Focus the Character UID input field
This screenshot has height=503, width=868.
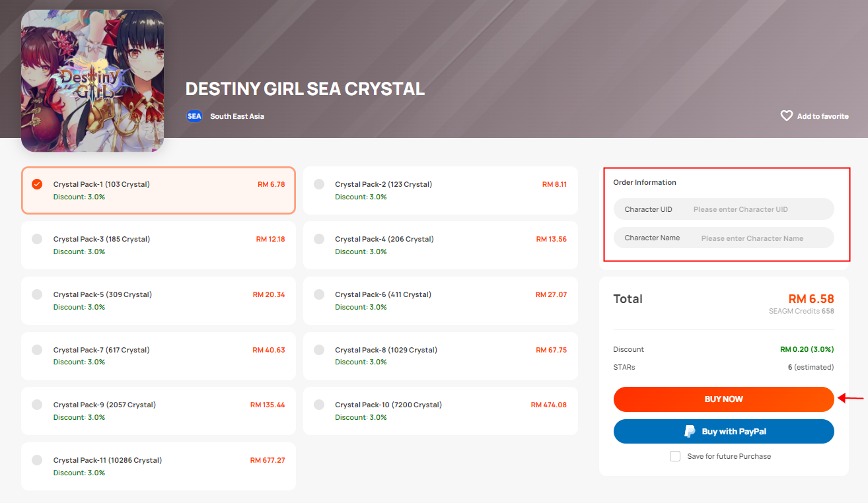coord(723,209)
